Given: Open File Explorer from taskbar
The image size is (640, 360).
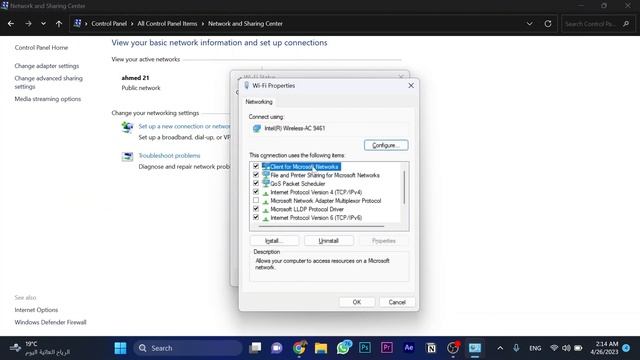Looking at the screenshot, I should click(321, 348).
